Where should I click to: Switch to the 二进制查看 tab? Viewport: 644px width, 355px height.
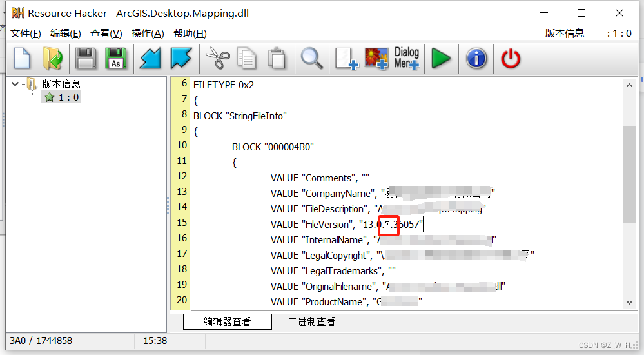311,321
